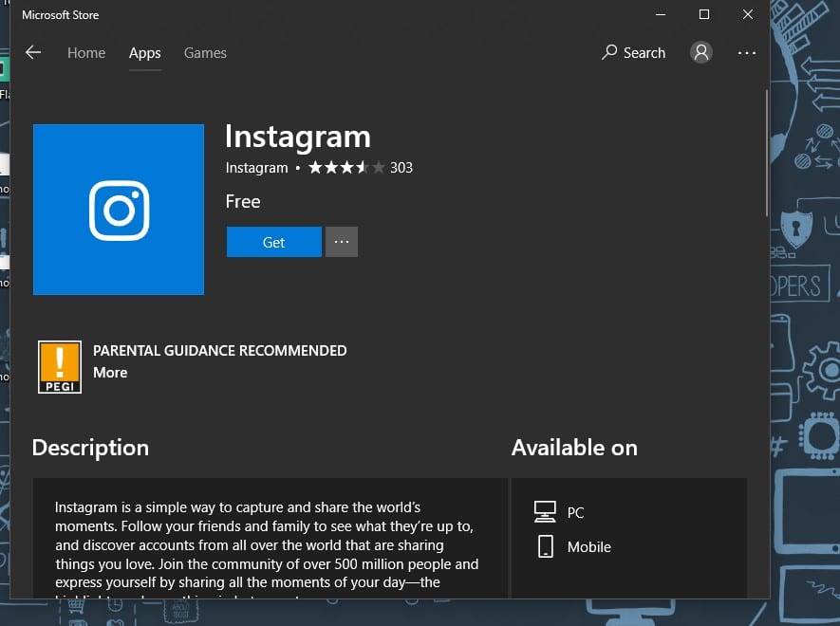The height and width of the screenshot is (626, 840).
Task: Select the Apps tab
Action: [144, 53]
